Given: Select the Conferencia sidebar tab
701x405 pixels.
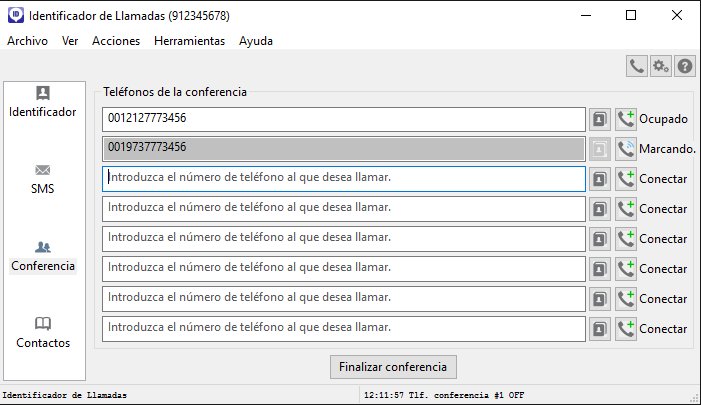Looking at the screenshot, I should click(43, 256).
